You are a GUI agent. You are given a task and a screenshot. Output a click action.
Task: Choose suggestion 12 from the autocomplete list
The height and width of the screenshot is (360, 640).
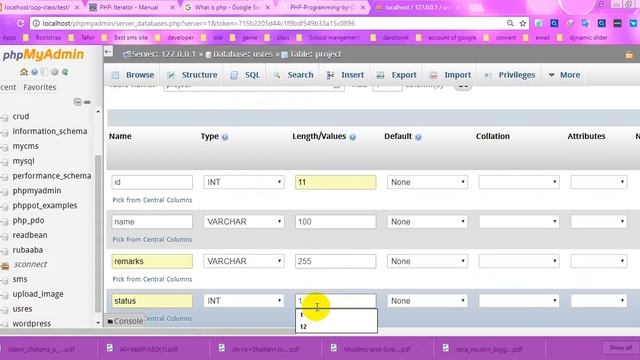336,327
